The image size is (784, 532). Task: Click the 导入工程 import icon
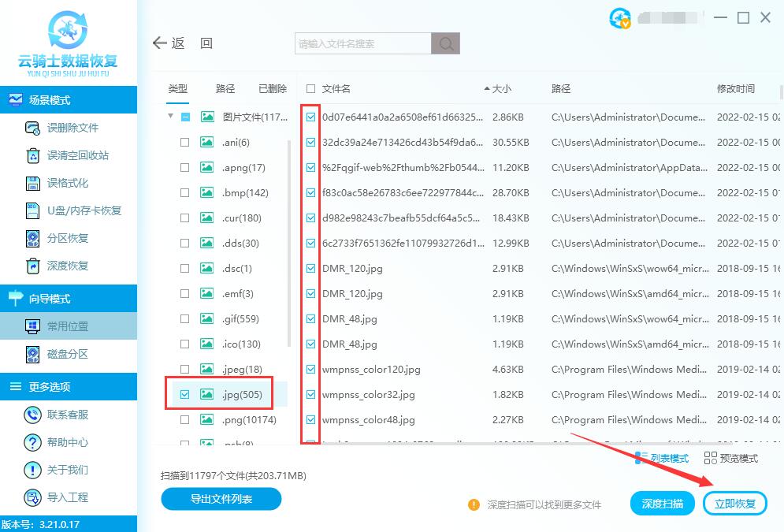point(32,497)
